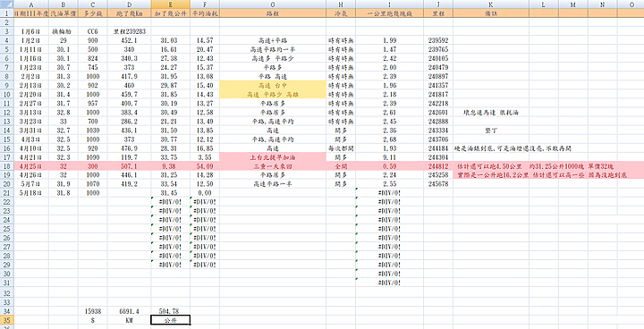Click the cell with value 1030
The height and width of the screenshot is (329, 644).
coord(93,131)
